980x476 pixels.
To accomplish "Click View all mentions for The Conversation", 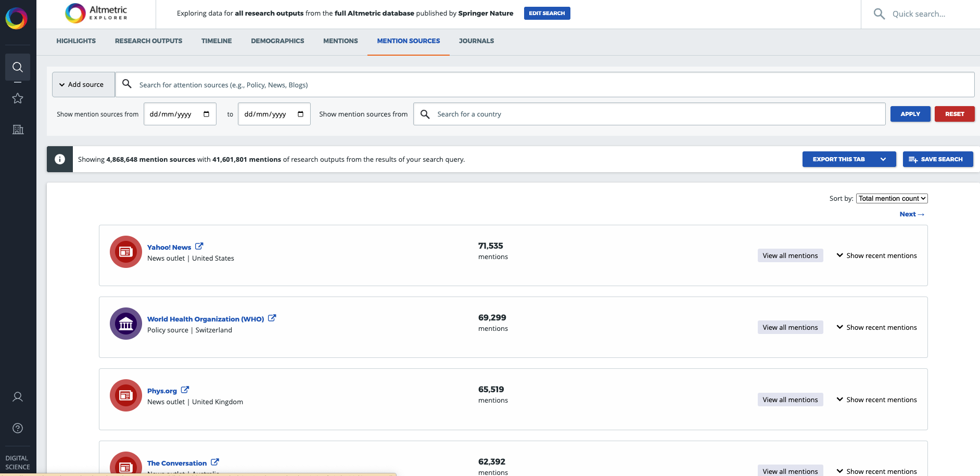I will pos(790,471).
